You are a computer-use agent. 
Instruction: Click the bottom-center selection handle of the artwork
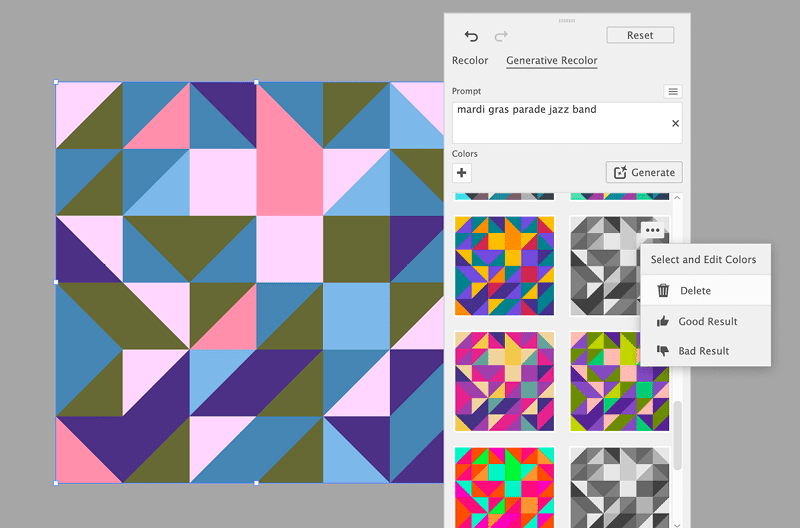tap(256, 483)
